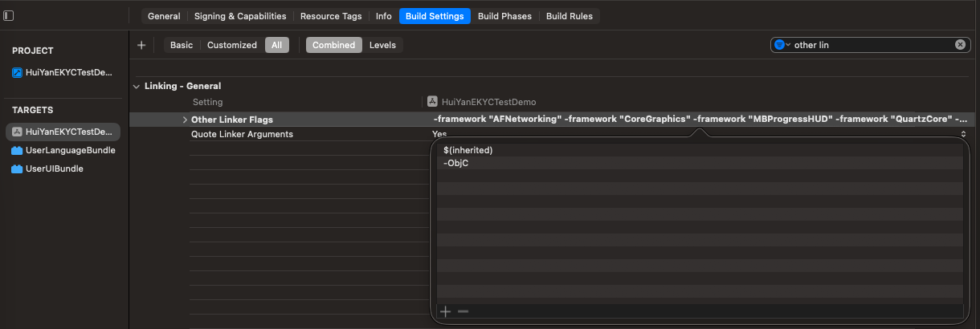Select HuiYanEKYCTestDemo app target
Screen dimensions: 980x329
point(64,132)
